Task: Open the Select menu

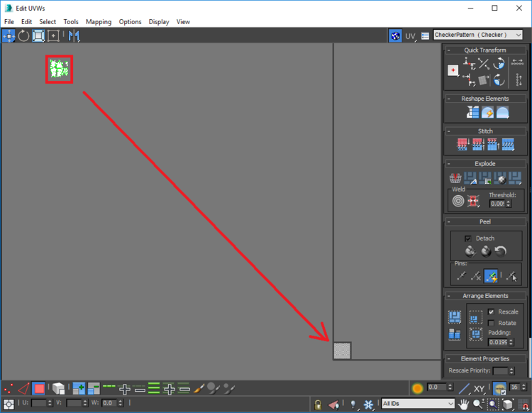Action: click(48, 22)
